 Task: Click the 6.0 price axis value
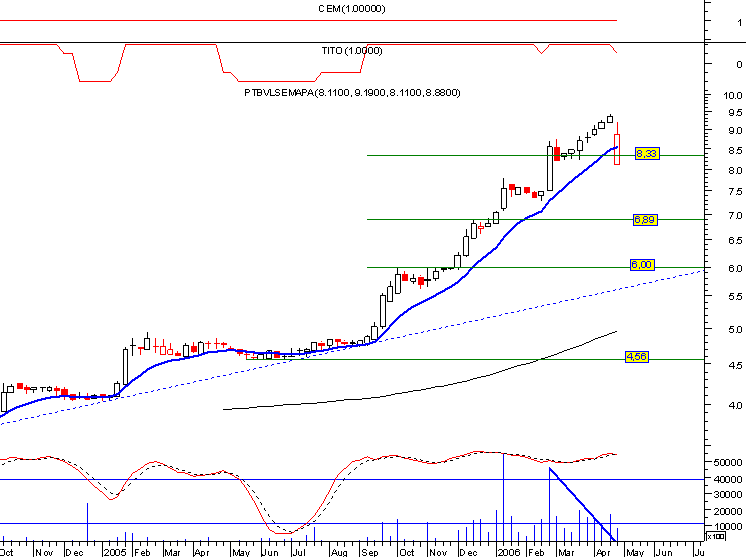click(x=735, y=269)
